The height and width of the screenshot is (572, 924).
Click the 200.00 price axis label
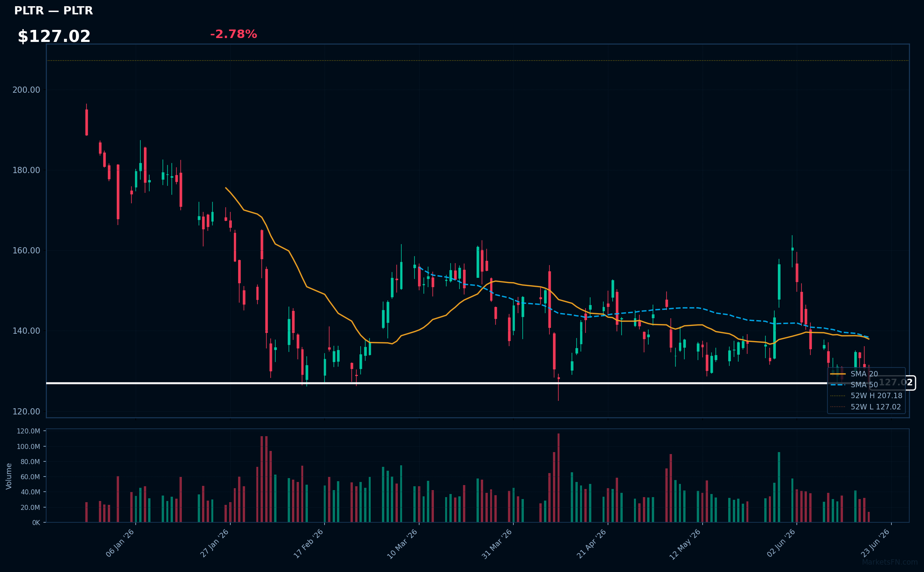(26, 90)
